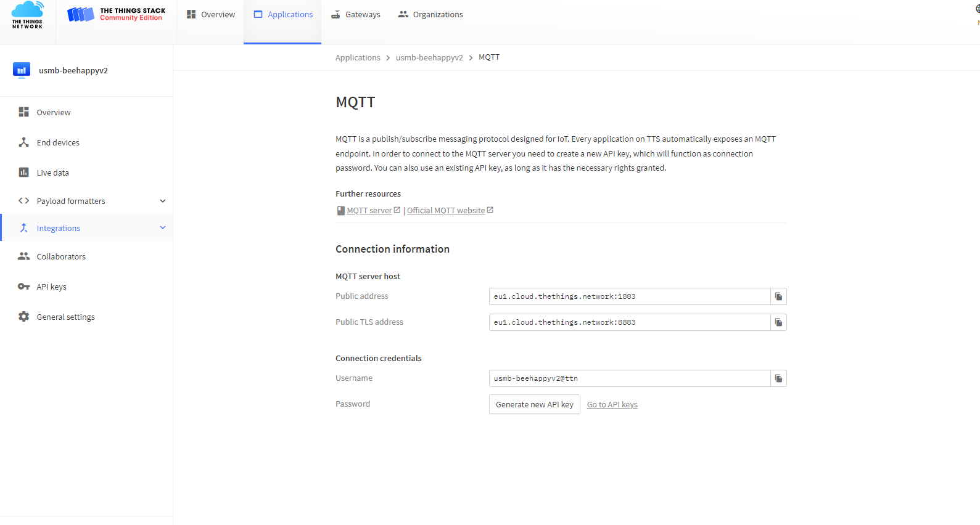Click the top Overview grid icon
Screen dimensions: 980x525
coord(191,14)
